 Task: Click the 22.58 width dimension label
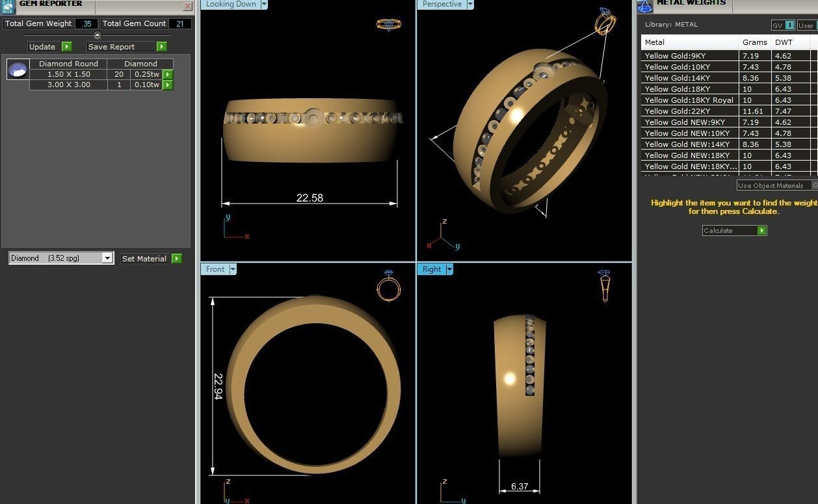310,198
